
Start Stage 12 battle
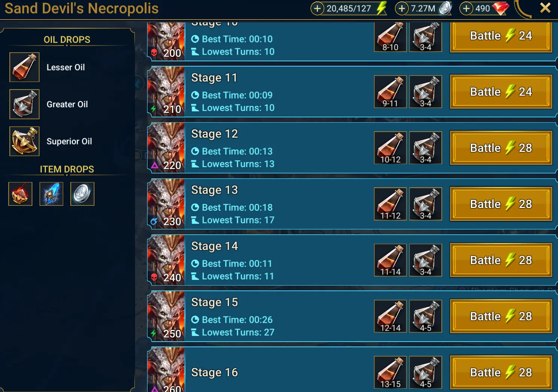(x=501, y=148)
